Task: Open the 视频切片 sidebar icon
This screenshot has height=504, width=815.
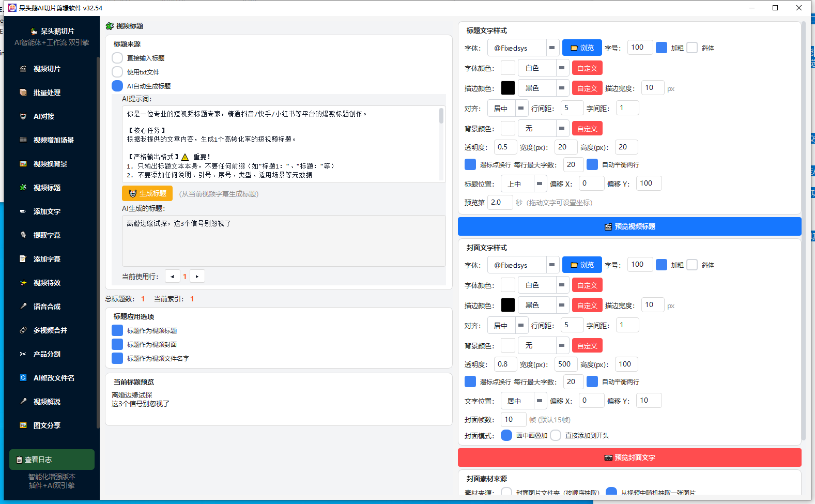Action: tap(23, 69)
